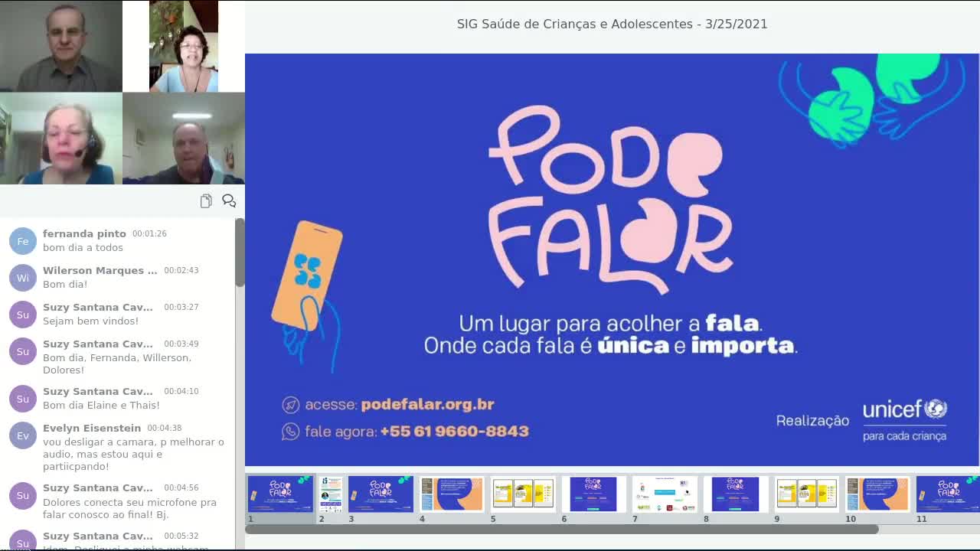Click the 'Ev' avatar of Evelyn Eisenstein
This screenshot has width=980, height=551.
pos(23,435)
